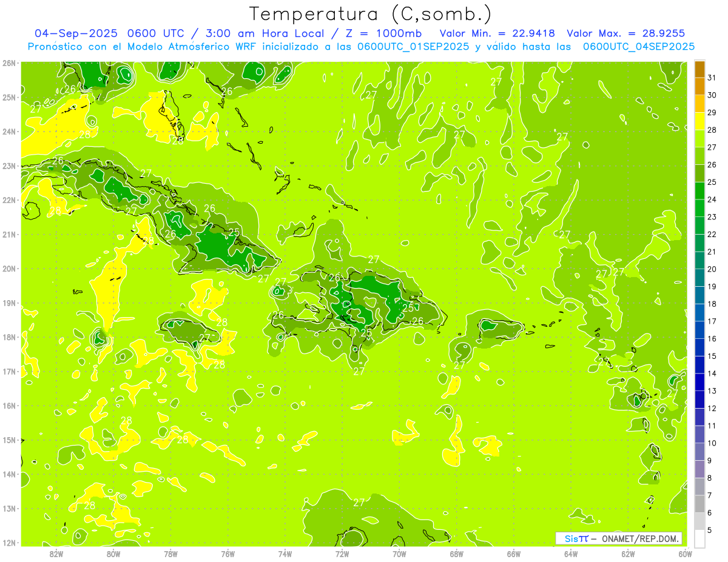The width and height of the screenshot is (728, 562).
Task: Click the valid-until time "0600UTC_04SEP2025"
Action: tap(639, 47)
